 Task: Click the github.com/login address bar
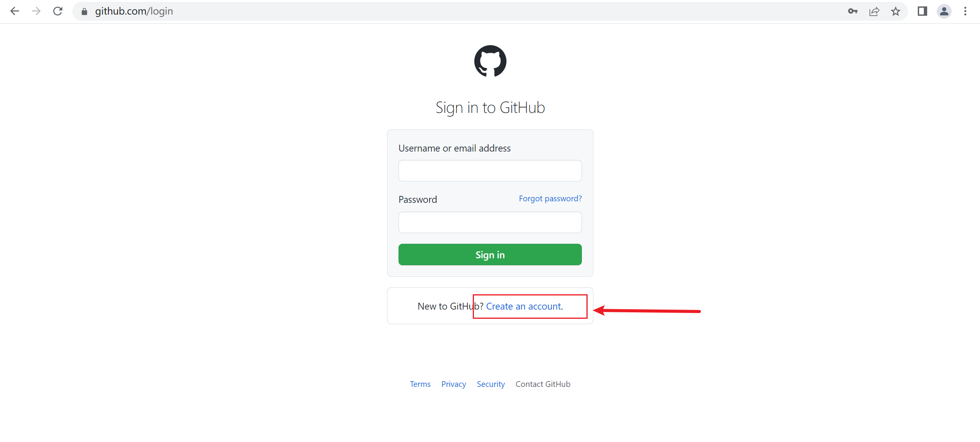pos(459,11)
